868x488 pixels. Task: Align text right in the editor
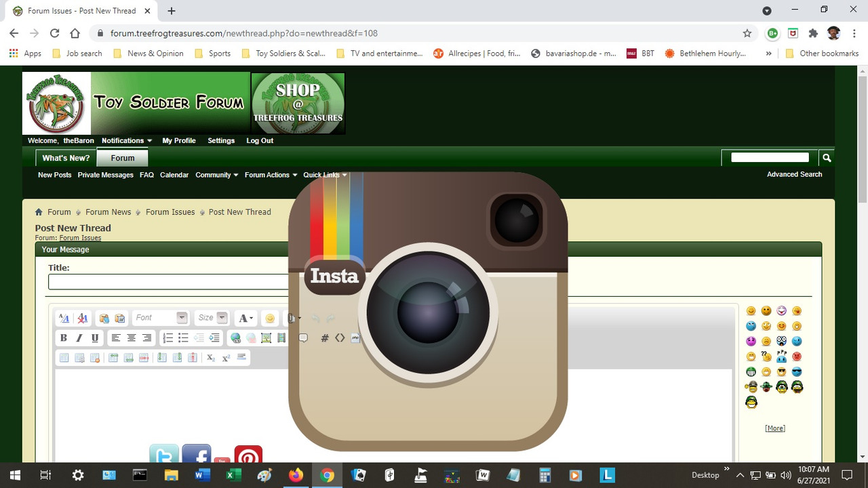coord(147,338)
